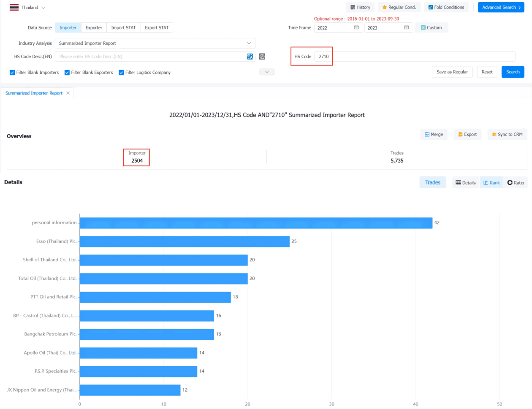Switch to Rank view
This screenshot has width=532, height=409.
491,183
